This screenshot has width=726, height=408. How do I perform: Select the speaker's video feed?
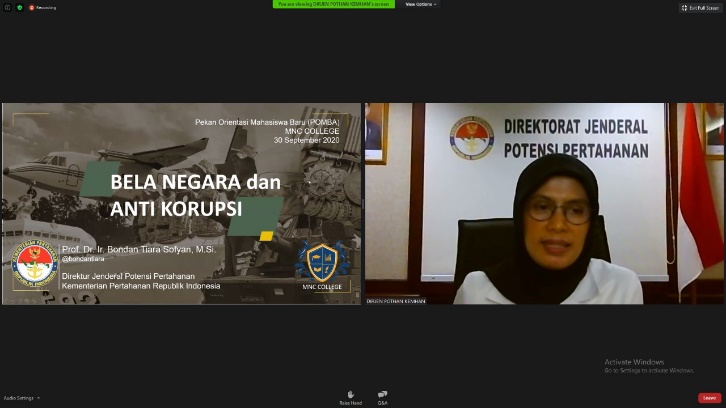544,203
